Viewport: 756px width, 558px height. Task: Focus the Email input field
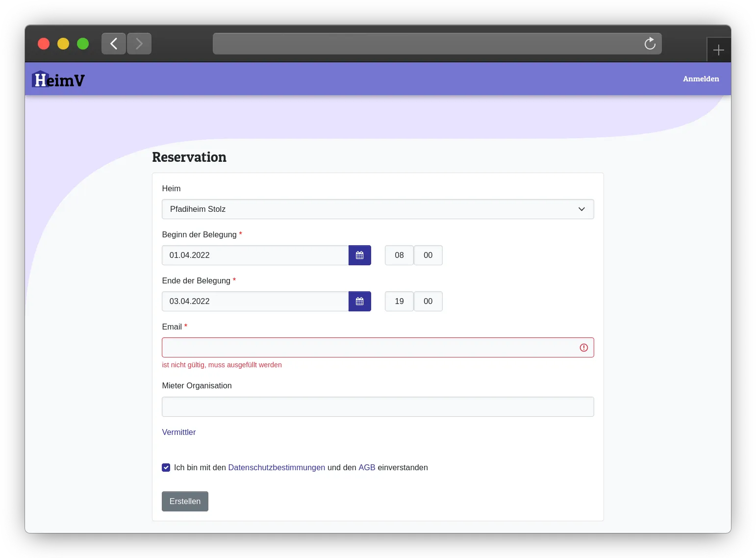tap(368, 348)
